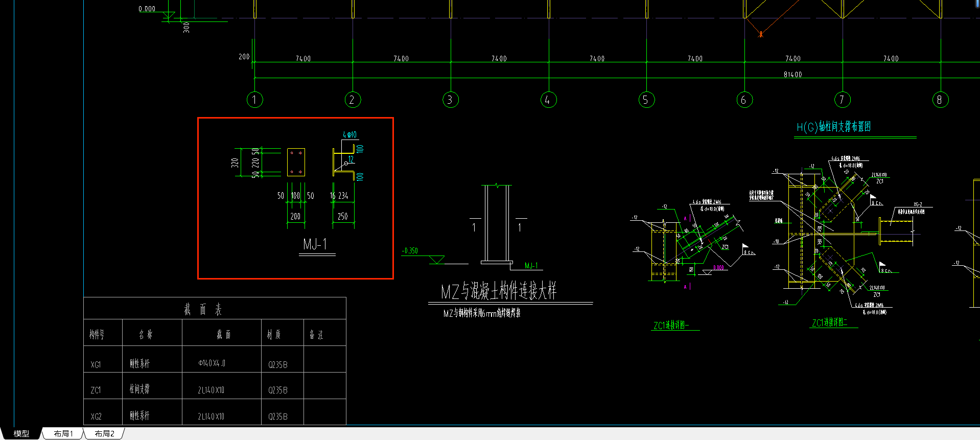The height and width of the screenshot is (440, 980).
Task: Click 柱间支撑 in the ZC1 row
Action: click(139, 389)
